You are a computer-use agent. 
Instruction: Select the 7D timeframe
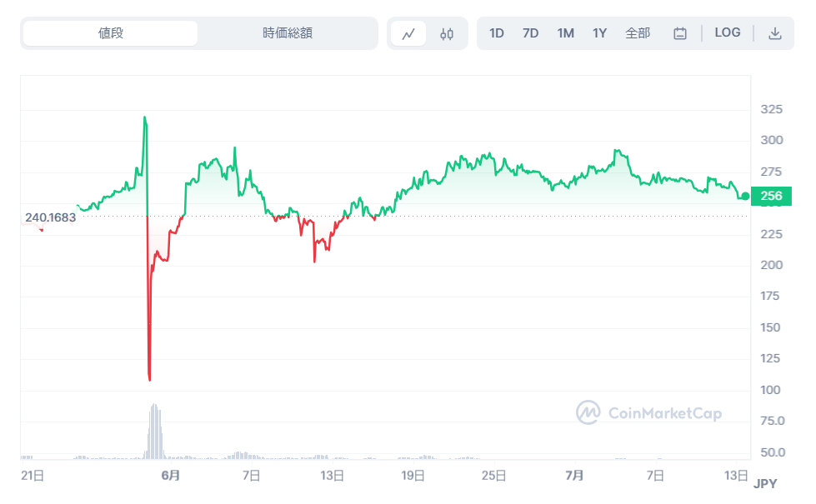pos(530,32)
